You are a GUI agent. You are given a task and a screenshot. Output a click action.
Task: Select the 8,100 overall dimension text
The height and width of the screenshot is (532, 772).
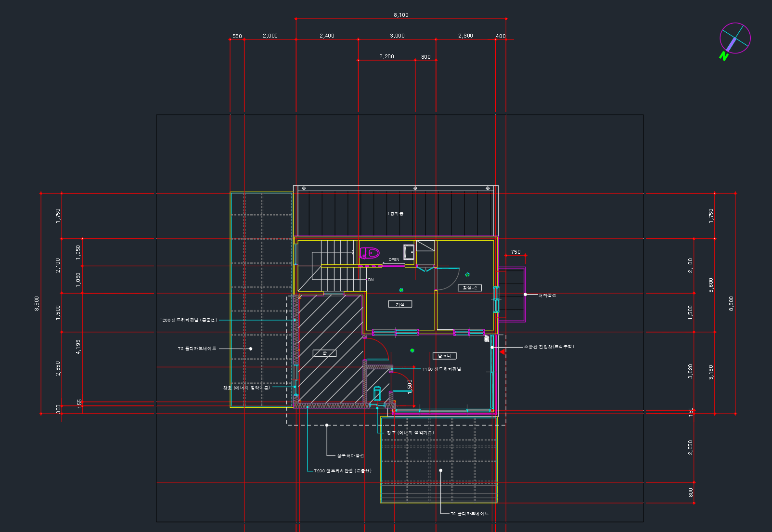click(x=401, y=15)
